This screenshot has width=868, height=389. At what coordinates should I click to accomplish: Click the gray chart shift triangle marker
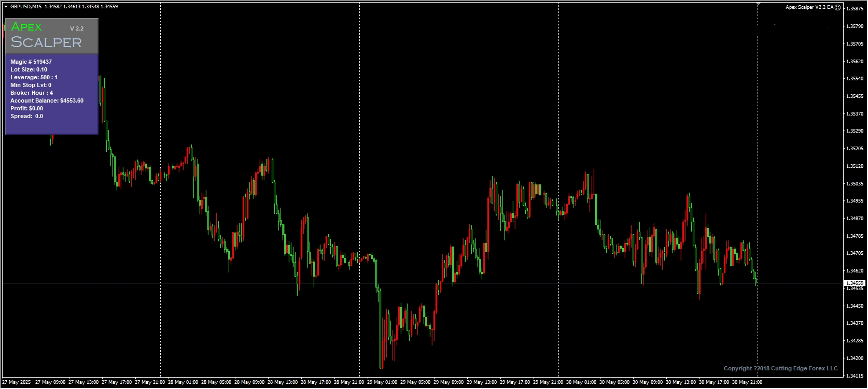758,4
